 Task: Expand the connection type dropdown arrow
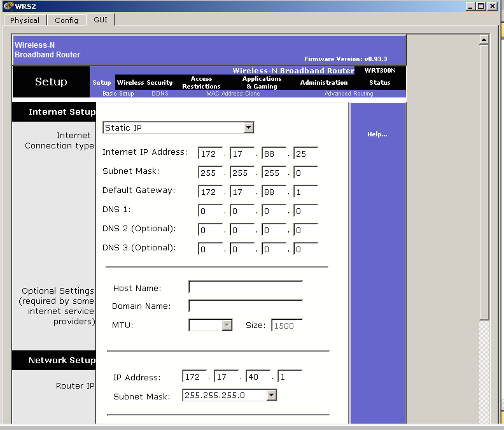248,128
